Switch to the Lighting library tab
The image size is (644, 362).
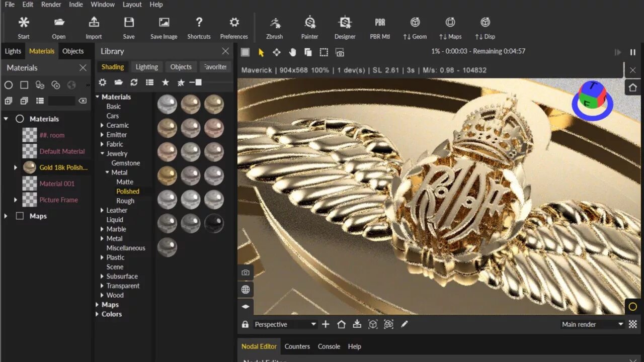[x=147, y=67]
